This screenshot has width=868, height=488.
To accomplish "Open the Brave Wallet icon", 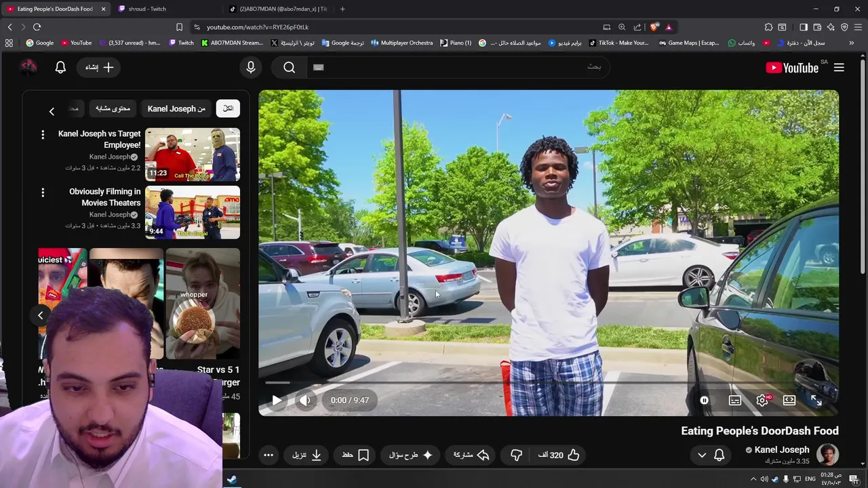I will coord(817,27).
